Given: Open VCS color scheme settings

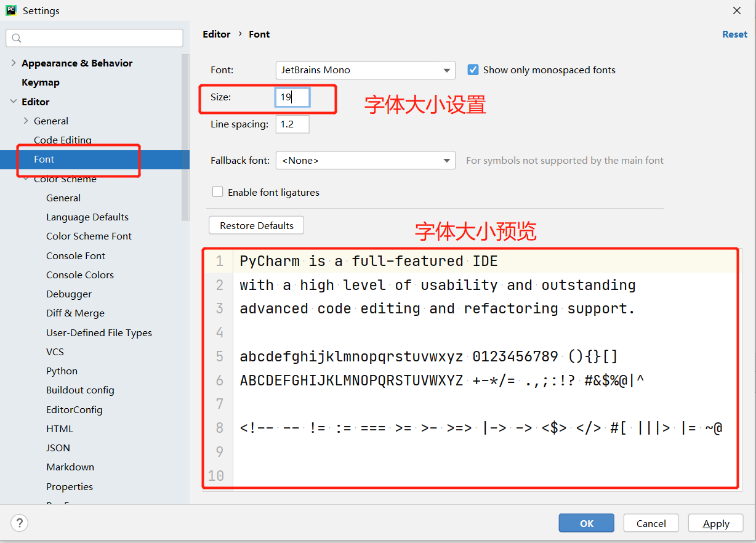Looking at the screenshot, I should click(x=55, y=352).
